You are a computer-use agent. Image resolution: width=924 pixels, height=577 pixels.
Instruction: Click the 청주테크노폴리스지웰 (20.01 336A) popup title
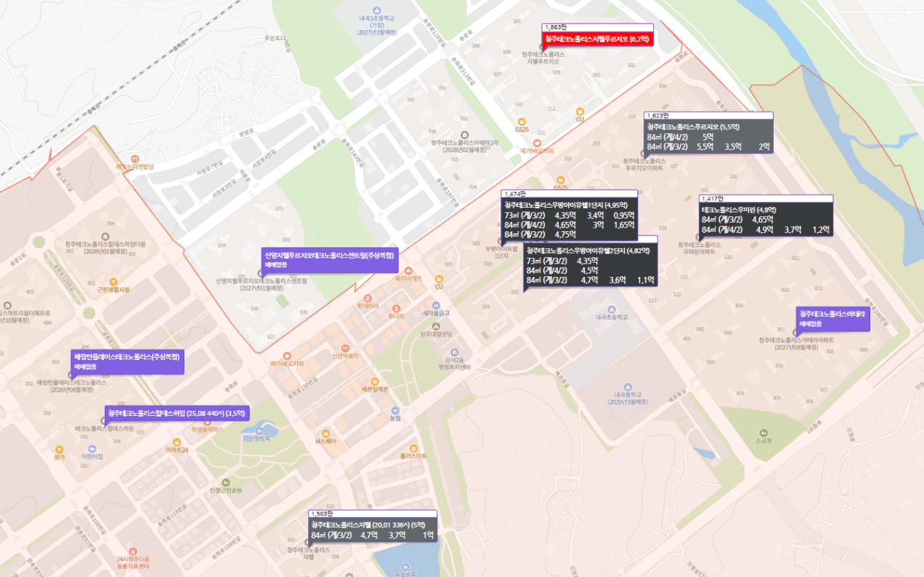pyautogui.click(x=368, y=525)
